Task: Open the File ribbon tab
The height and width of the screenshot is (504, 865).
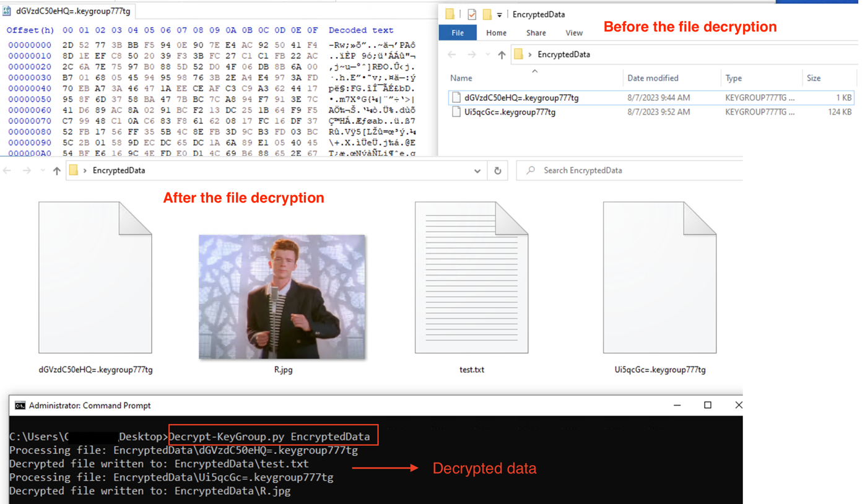Action: (x=458, y=33)
